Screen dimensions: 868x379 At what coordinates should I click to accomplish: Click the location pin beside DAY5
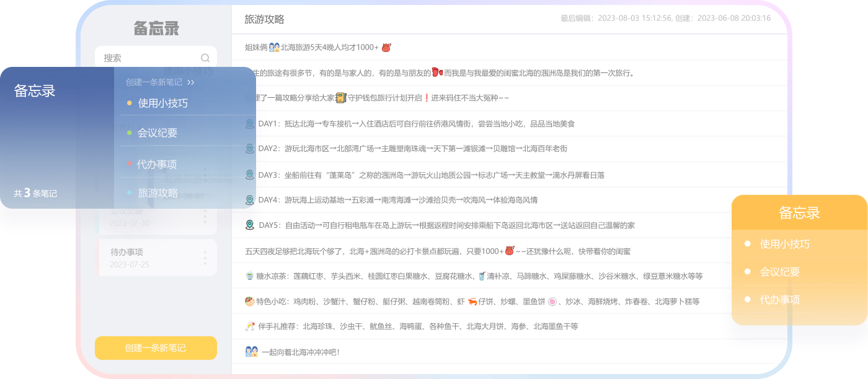tap(250, 225)
